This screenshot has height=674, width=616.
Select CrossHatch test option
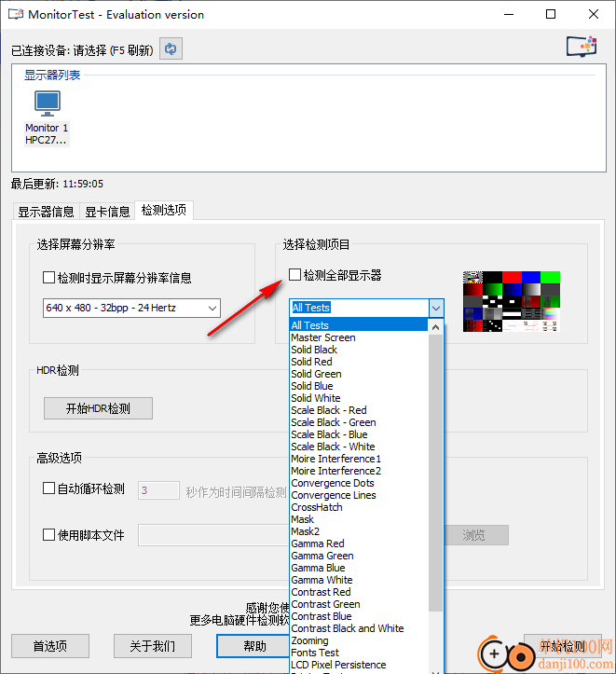coord(359,507)
